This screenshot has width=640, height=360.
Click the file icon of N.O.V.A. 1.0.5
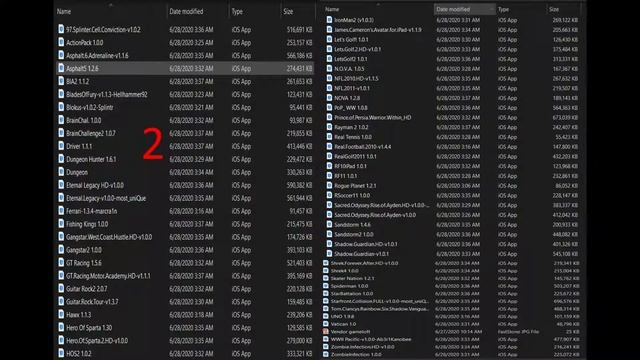click(329, 69)
